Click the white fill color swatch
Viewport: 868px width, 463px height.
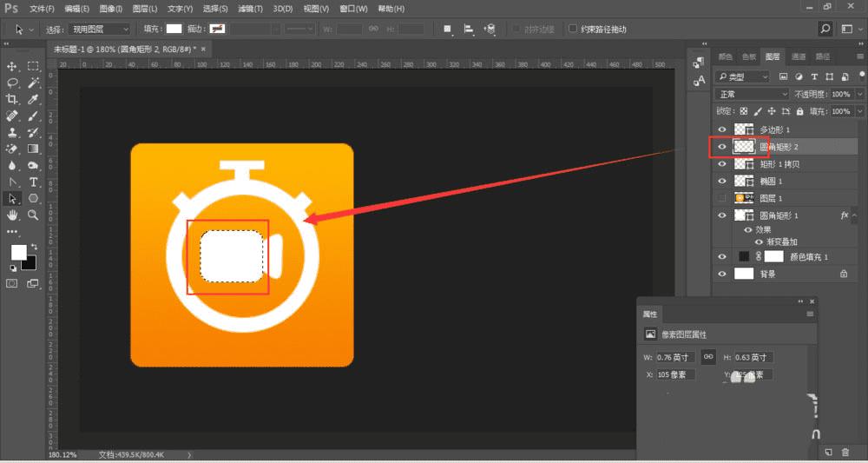174,29
